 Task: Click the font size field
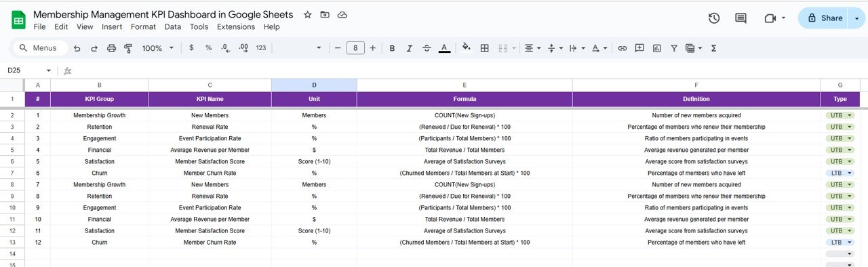[x=355, y=48]
